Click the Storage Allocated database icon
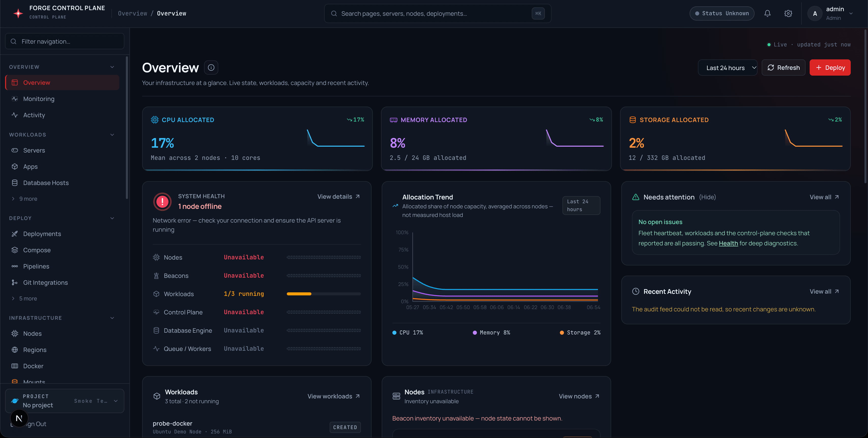The width and height of the screenshot is (868, 438). (x=632, y=120)
